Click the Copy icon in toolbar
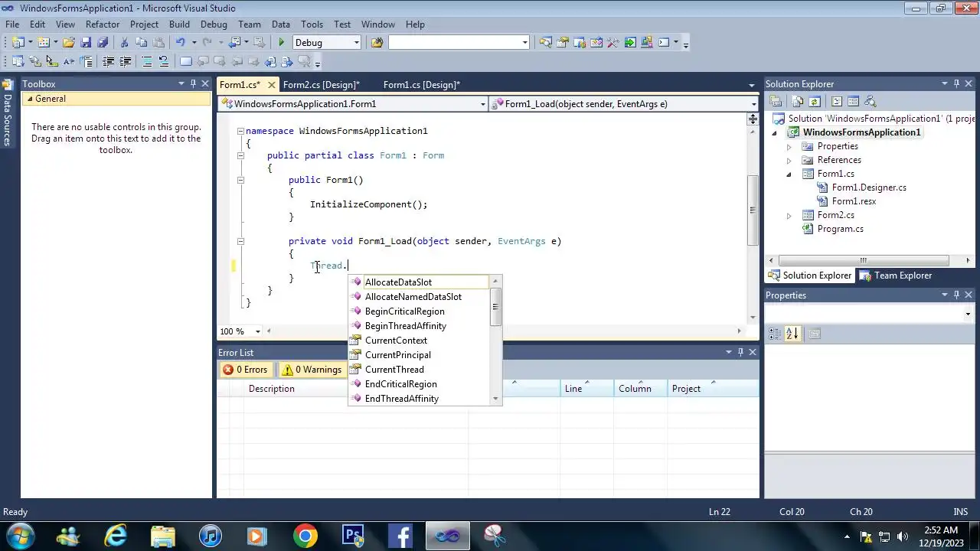This screenshot has width=980, height=551. (x=142, y=43)
